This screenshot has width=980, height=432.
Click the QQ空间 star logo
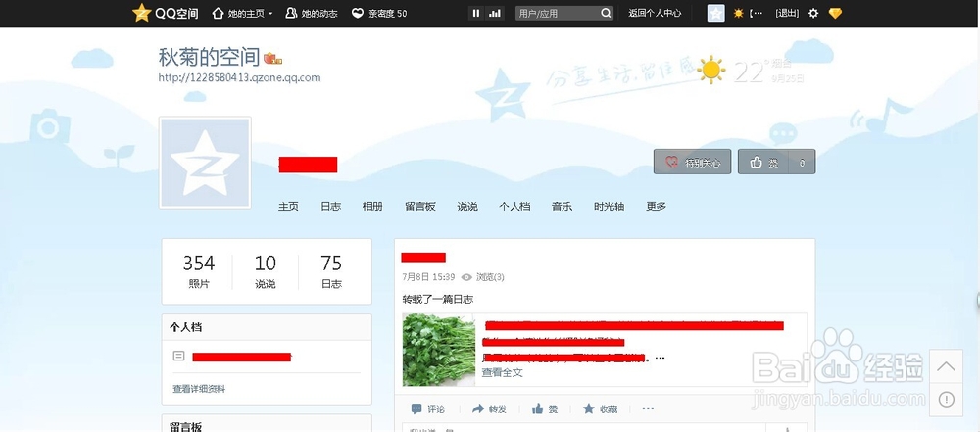pos(142,13)
